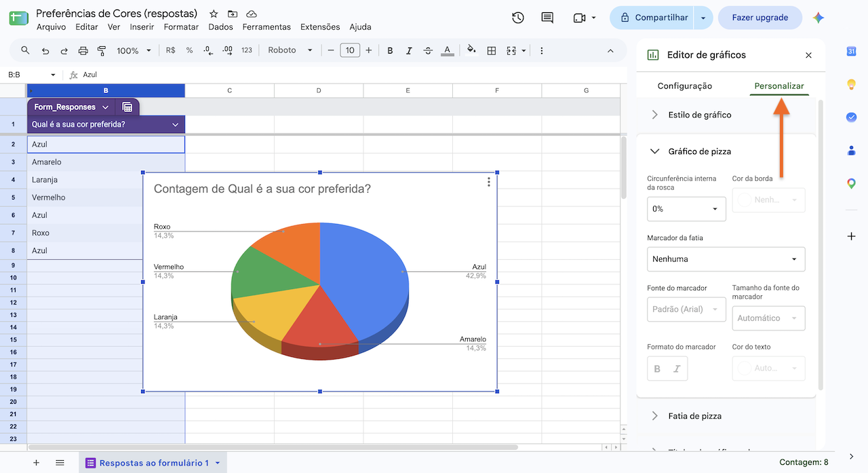Format as percent
This screenshot has width=868, height=473.
189,50
